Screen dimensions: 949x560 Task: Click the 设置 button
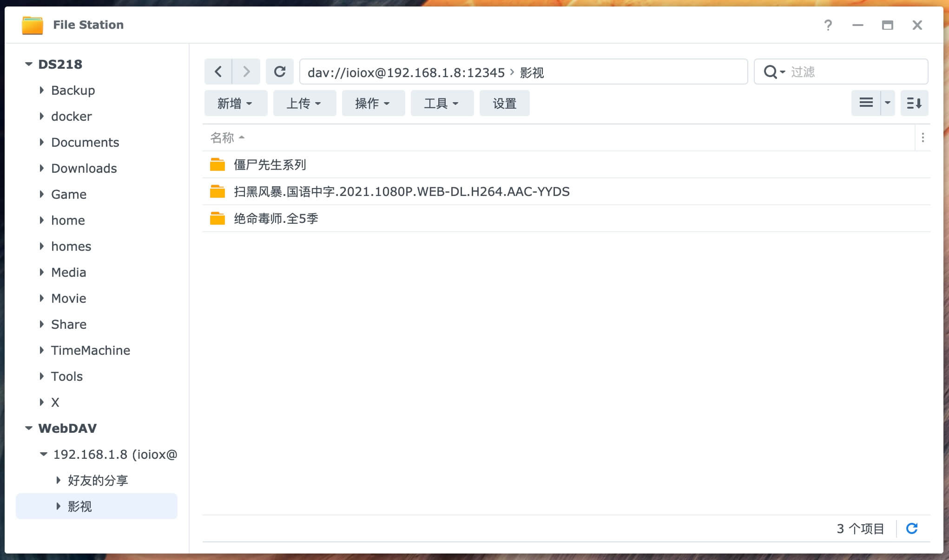pos(504,103)
